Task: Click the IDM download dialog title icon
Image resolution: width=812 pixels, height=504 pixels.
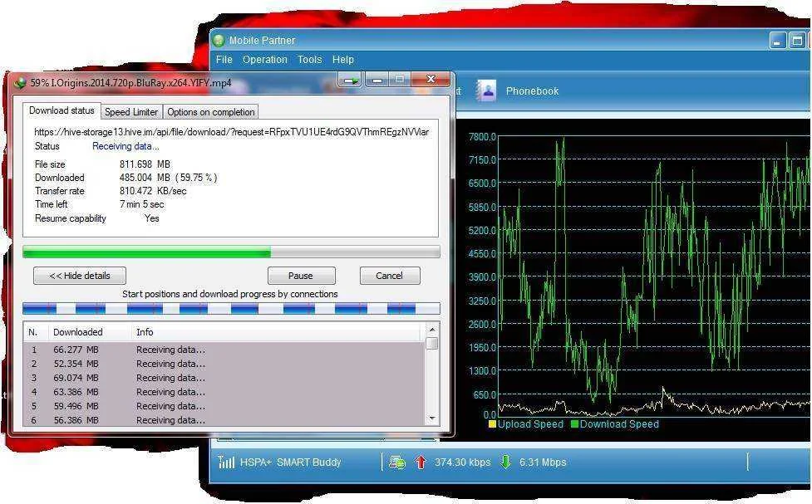Action: (x=20, y=83)
